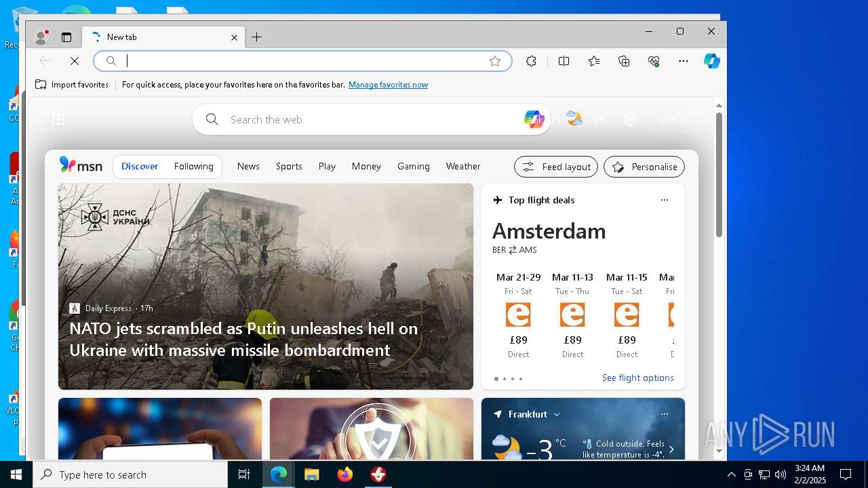
Task: Click Import favorites
Action: pyautogui.click(x=72, y=85)
